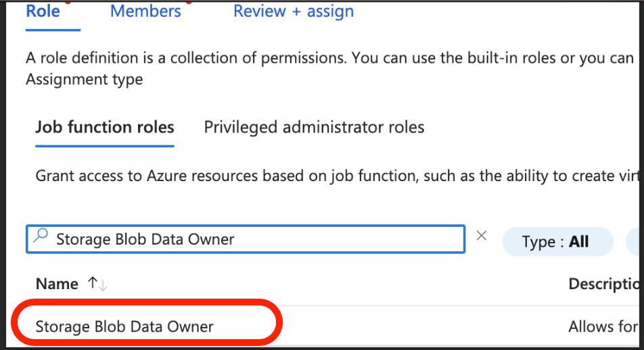This screenshot has width=644, height=350.
Task: Select the Role tab
Action: (43, 11)
